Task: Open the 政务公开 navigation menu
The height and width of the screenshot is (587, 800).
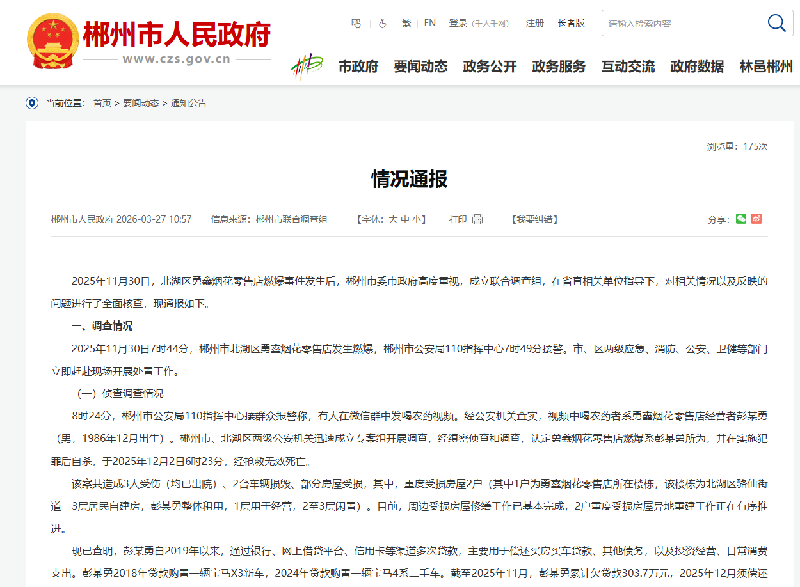Action: tap(490, 67)
